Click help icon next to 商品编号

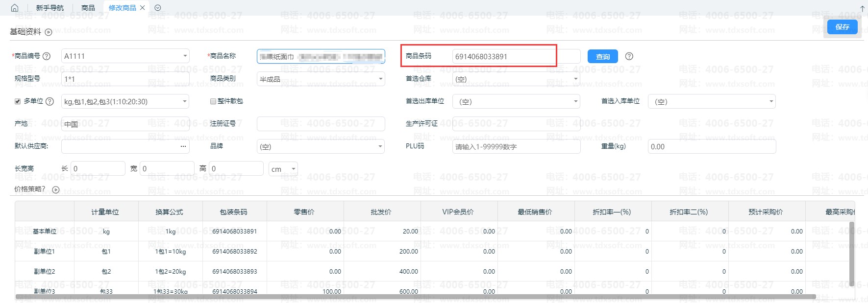click(47, 56)
